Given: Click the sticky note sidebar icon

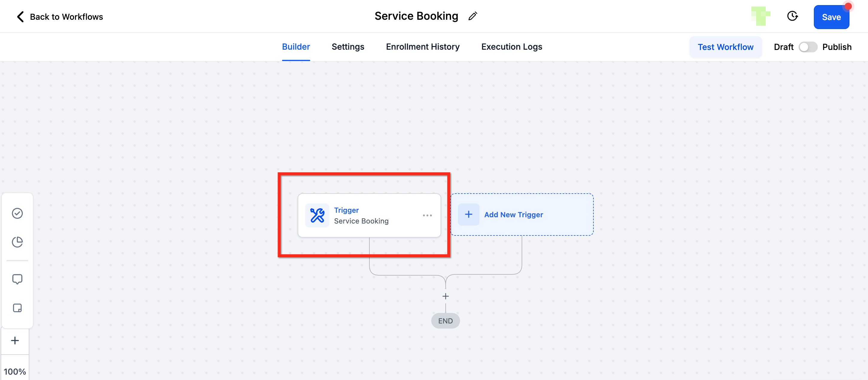Looking at the screenshot, I should 17,308.
